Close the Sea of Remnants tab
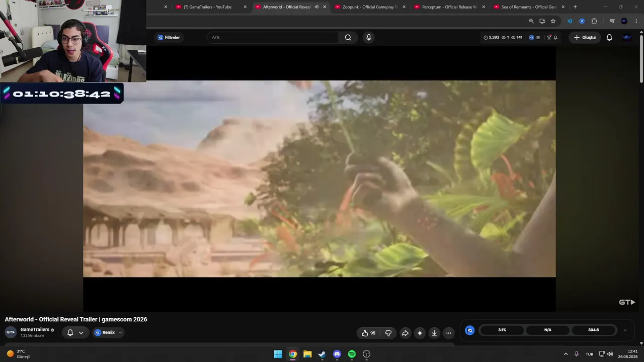Screen dimensions: 644x362 [563, 7]
